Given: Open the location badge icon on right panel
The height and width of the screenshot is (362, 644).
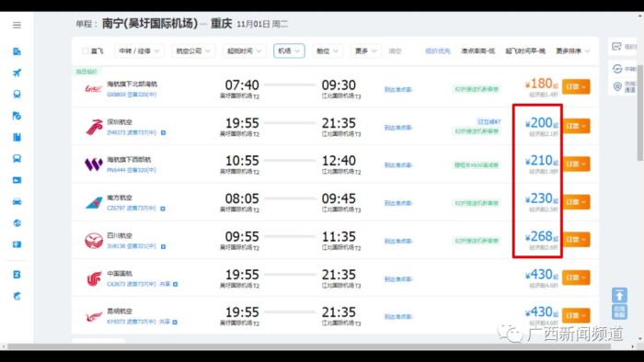Looking at the screenshot, I should click(617, 86).
